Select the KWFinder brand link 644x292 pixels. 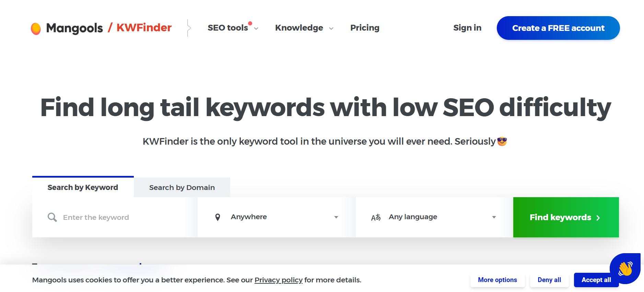144,27
